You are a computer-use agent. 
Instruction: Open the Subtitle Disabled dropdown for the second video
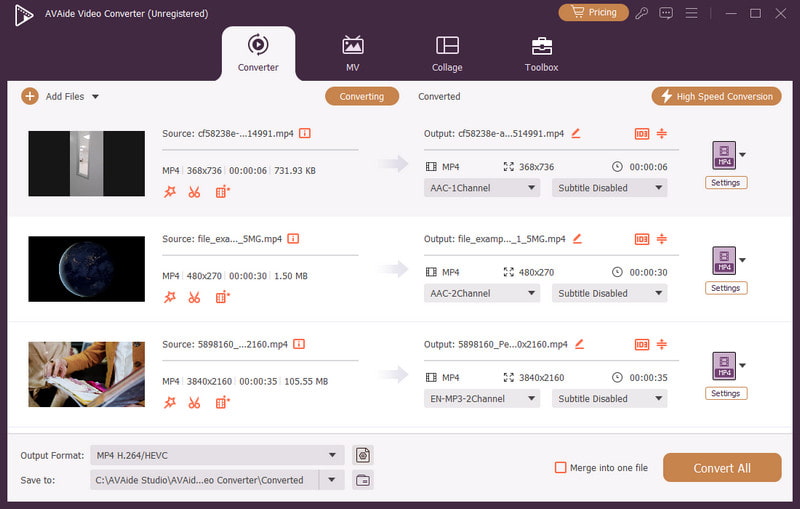pyautogui.click(x=609, y=293)
